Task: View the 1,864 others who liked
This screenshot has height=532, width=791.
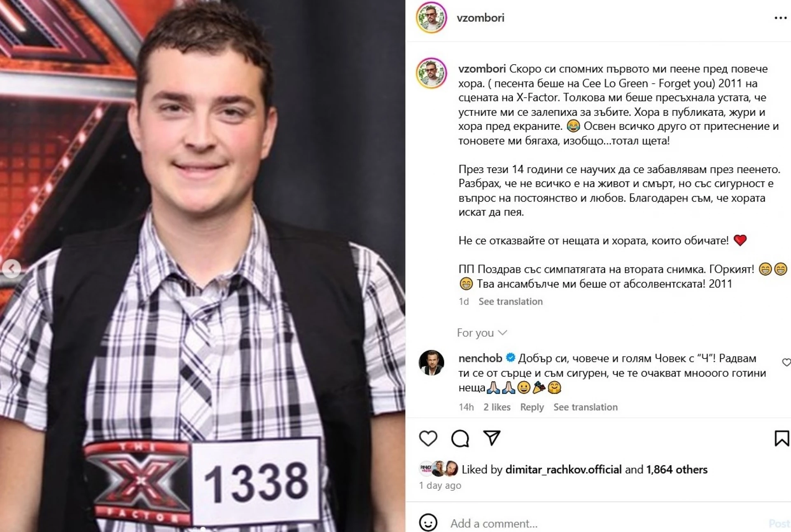Action: pos(676,469)
